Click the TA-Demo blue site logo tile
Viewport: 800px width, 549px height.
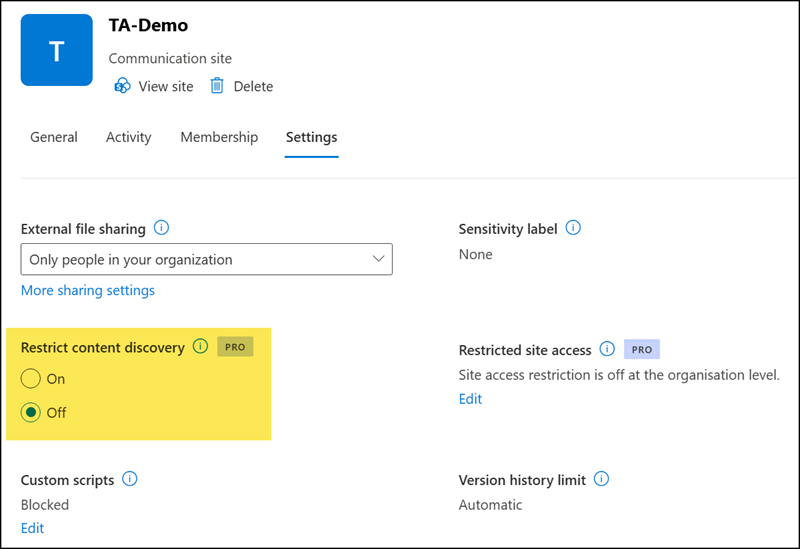57,50
